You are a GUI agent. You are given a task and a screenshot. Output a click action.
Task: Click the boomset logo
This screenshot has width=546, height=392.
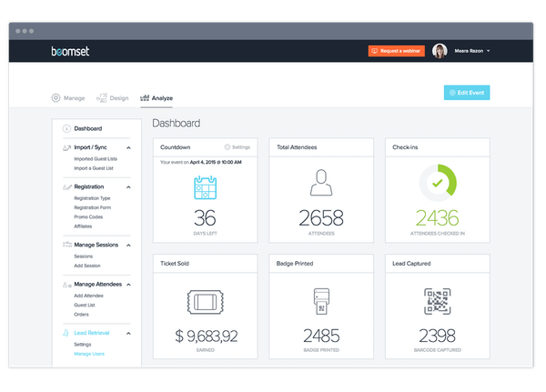(70, 51)
